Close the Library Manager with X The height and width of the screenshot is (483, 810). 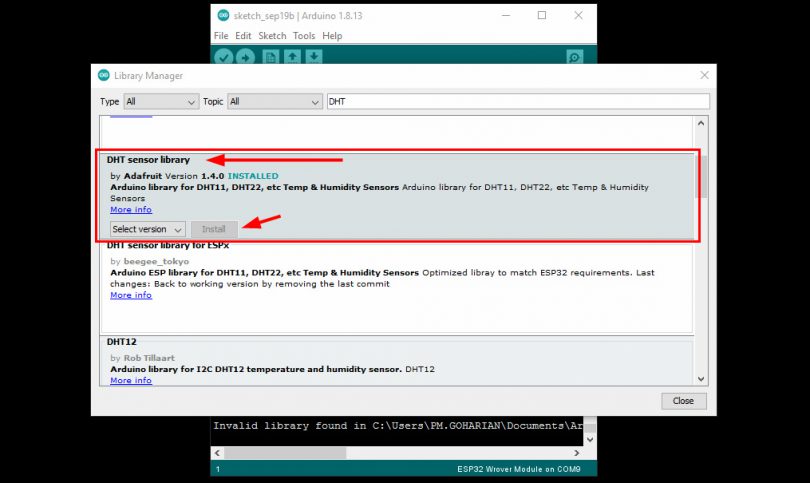(704, 75)
